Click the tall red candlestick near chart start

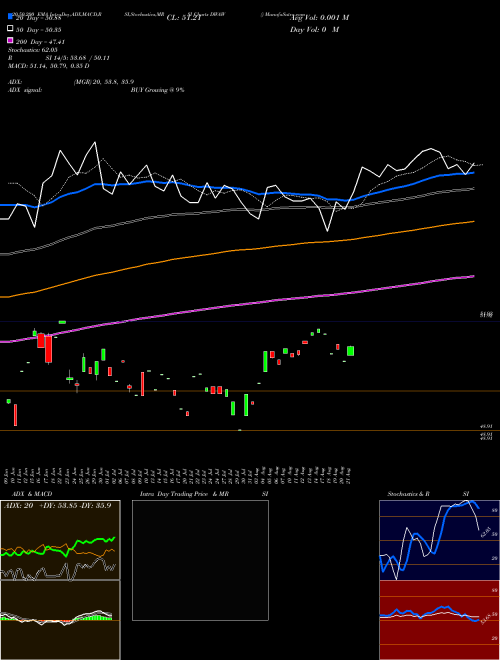(49, 349)
